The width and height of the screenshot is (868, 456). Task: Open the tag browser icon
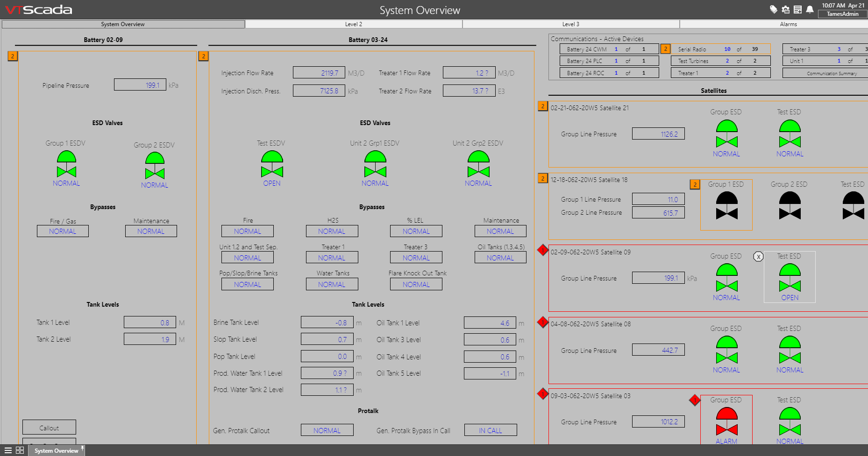coord(774,9)
